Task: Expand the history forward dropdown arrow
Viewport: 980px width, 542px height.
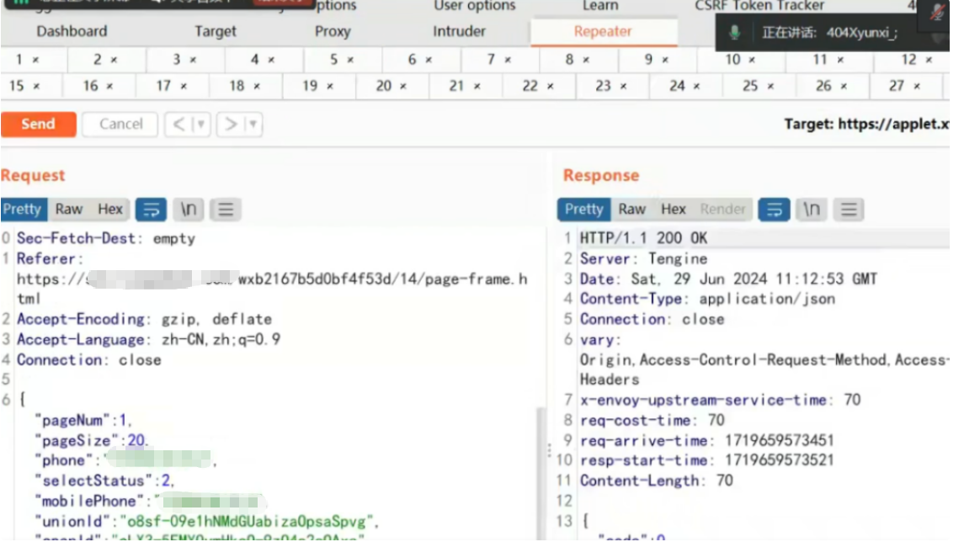Action: click(x=252, y=125)
